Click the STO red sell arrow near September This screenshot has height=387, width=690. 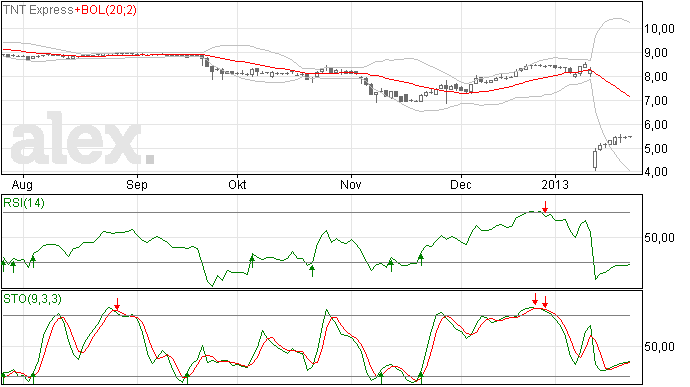pos(117,304)
